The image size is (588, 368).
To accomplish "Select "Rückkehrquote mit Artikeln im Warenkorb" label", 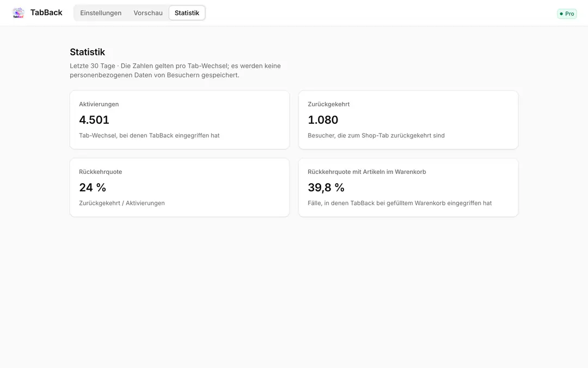I will pyautogui.click(x=367, y=172).
